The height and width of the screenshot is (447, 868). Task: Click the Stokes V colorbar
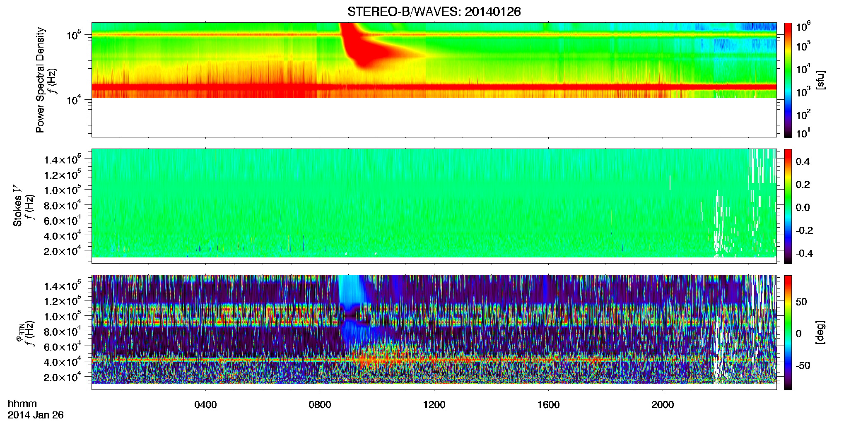[x=788, y=206]
